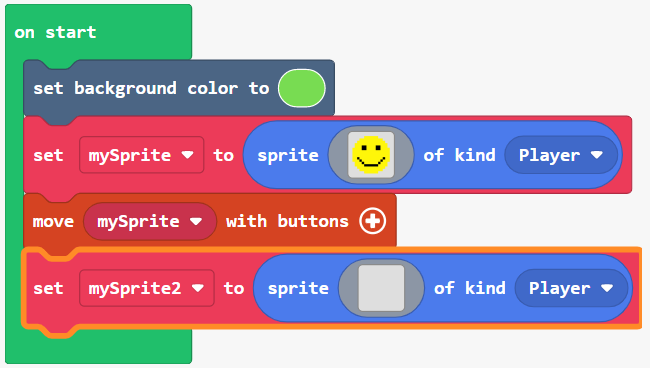The height and width of the screenshot is (368, 650).
Task: Open the empty sprite image editor
Action: tap(381, 288)
